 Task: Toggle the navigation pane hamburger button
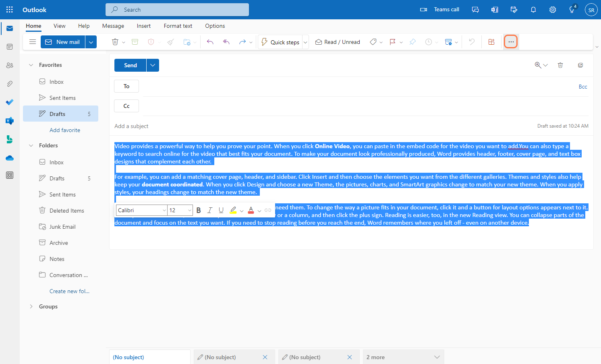tap(33, 42)
